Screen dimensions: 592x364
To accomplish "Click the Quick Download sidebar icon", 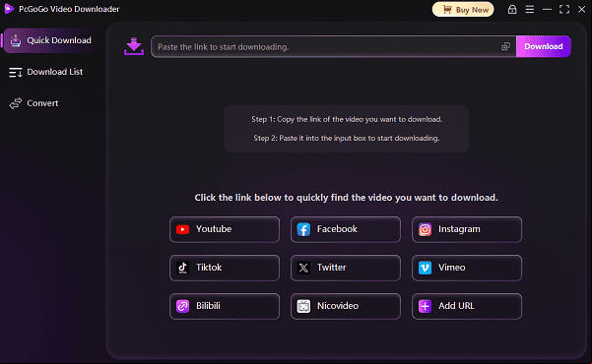I will click(x=16, y=40).
